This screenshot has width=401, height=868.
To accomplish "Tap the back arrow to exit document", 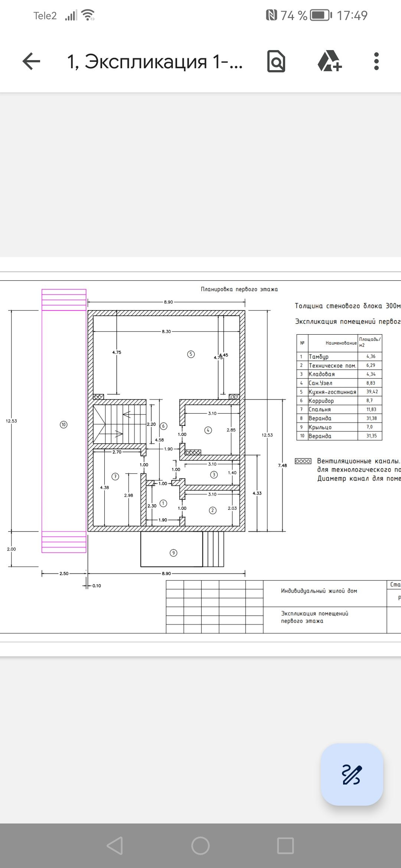I will [x=31, y=61].
